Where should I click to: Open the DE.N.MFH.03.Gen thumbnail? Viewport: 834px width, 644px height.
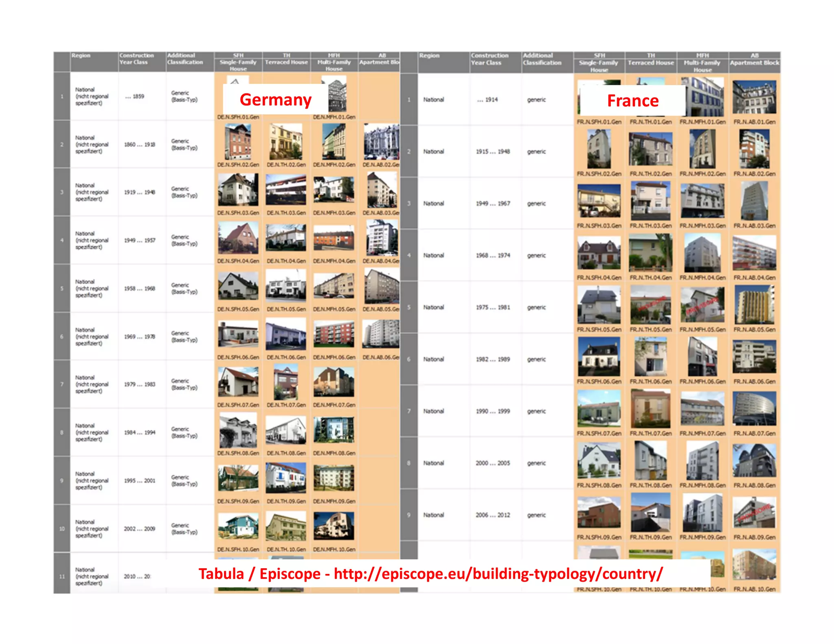tap(334, 190)
